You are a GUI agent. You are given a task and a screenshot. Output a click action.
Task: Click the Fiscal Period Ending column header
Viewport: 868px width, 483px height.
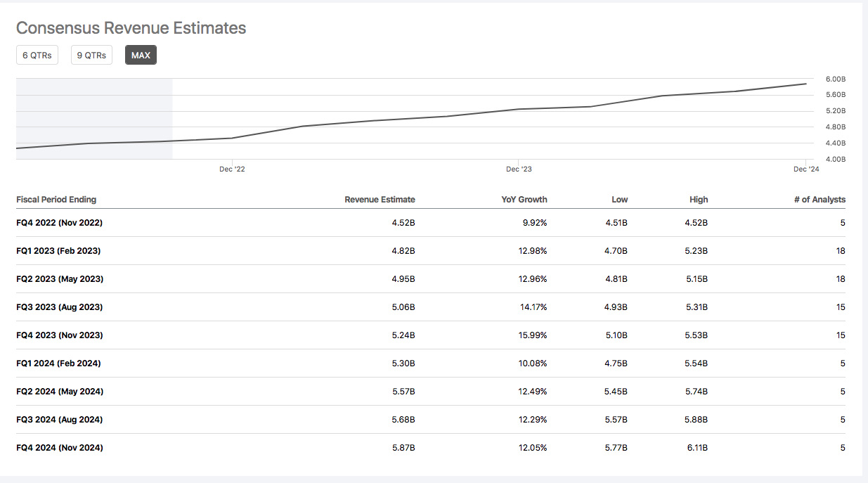tap(56, 200)
